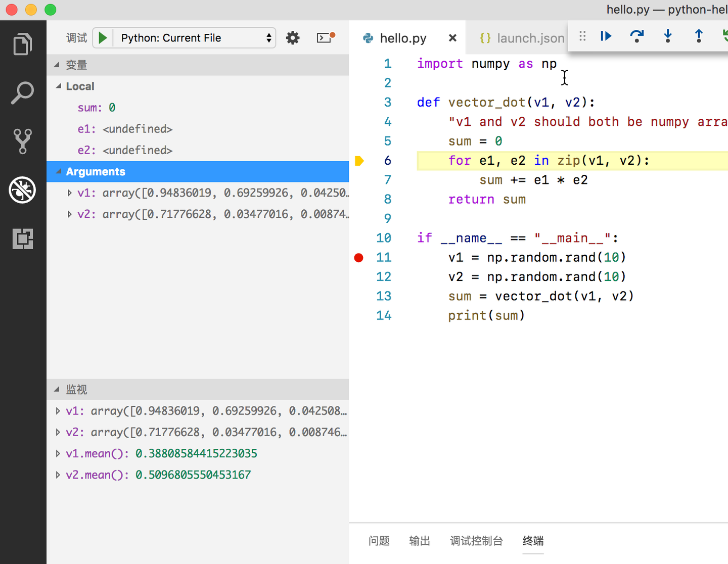Click the 'def vector_dot(v1, v2):' line
This screenshot has width=728, height=564.
click(x=506, y=103)
